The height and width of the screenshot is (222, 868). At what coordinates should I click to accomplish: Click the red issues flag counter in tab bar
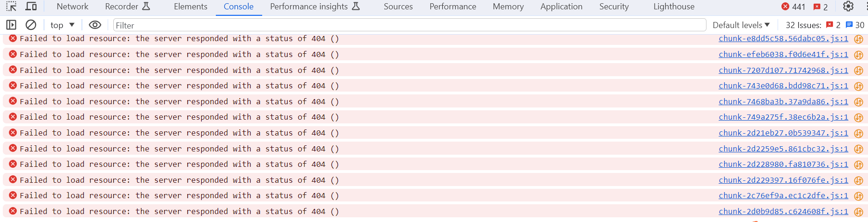coord(821,7)
